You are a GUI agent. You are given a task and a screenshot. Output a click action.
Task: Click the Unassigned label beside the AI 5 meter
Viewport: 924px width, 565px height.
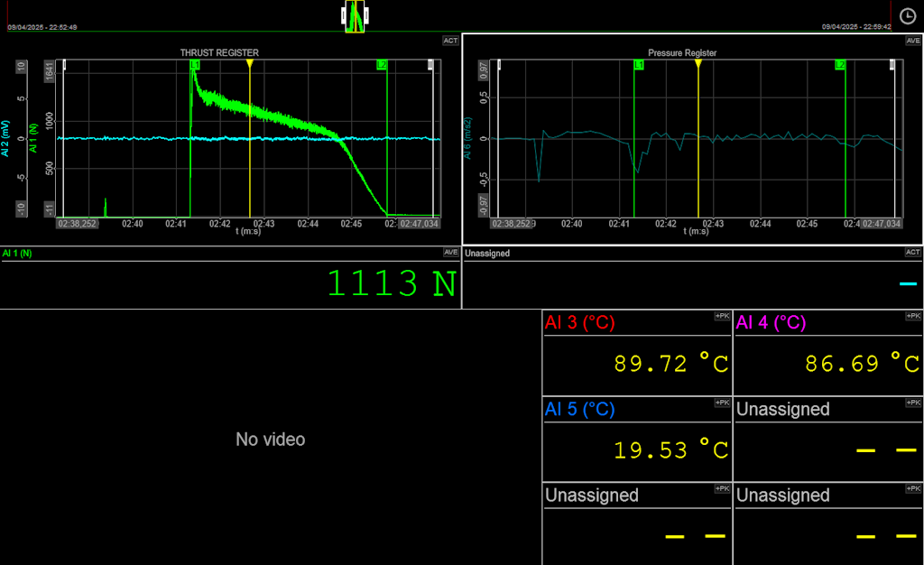(783, 409)
